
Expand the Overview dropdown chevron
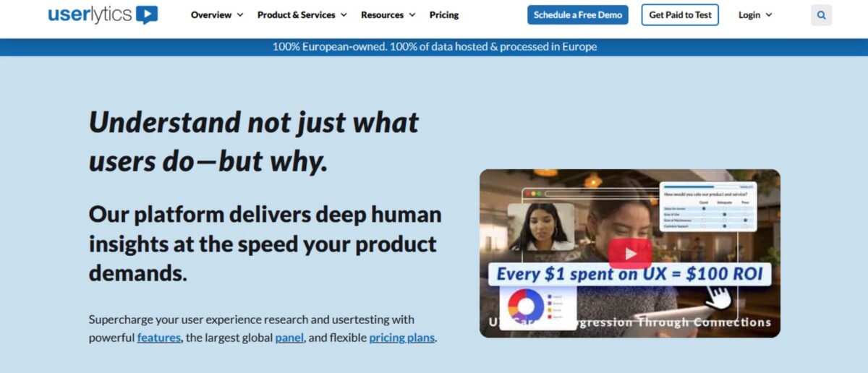239,15
